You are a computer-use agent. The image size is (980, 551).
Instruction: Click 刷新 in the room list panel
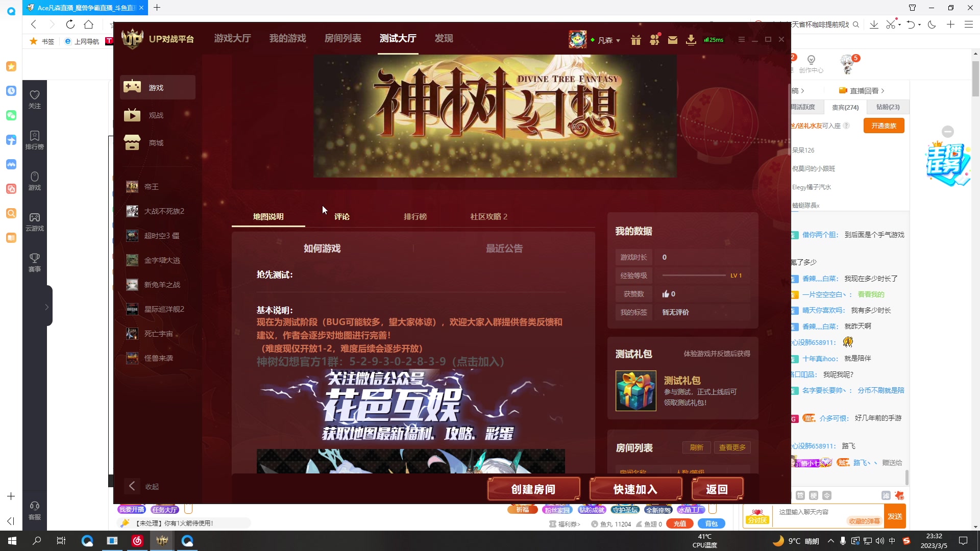[696, 447]
